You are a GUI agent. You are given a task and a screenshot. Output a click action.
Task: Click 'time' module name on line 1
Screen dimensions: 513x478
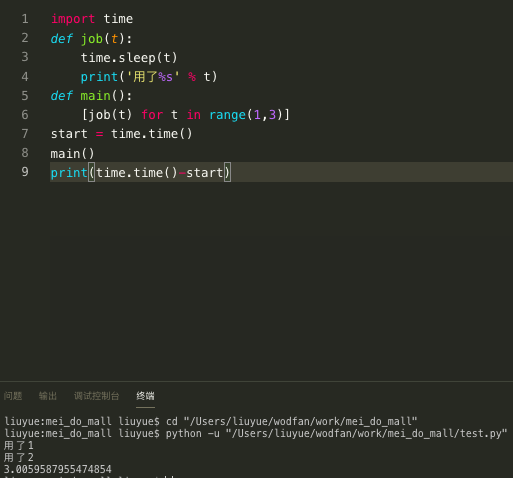click(118, 19)
